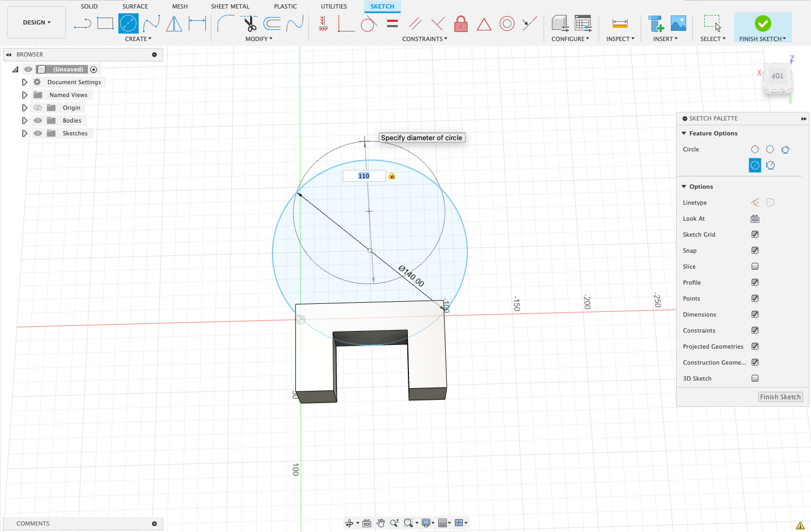This screenshot has width=811, height=532.
Task: Expand the Named Views tree node
Action: click(x=25, y=95)
